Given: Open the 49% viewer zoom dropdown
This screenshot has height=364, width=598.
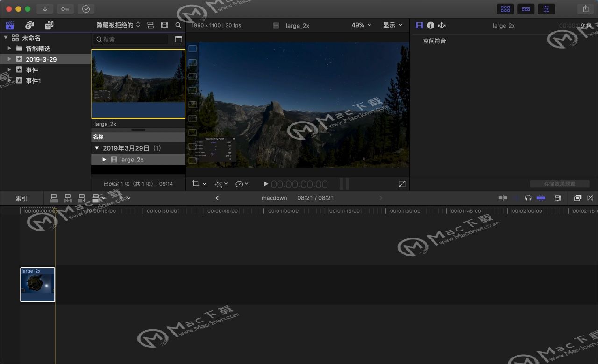Looking at the screenshot, I should pos(361,25).
